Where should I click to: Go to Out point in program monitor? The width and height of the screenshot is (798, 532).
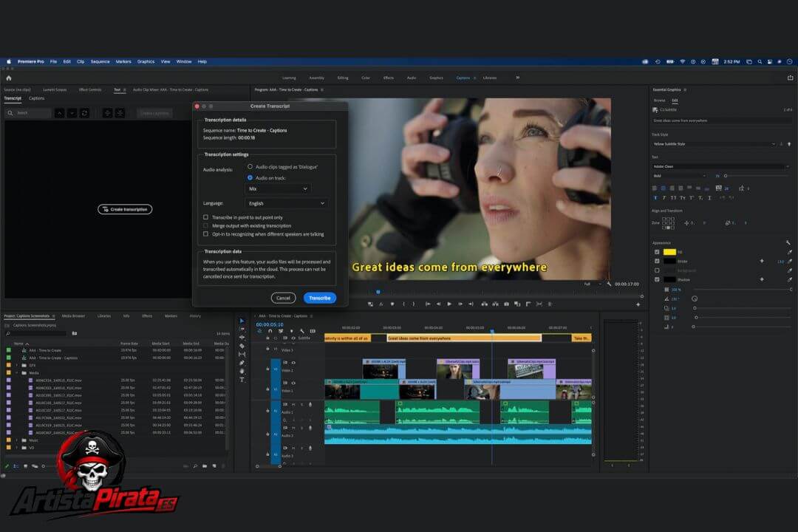coord(471,304)
